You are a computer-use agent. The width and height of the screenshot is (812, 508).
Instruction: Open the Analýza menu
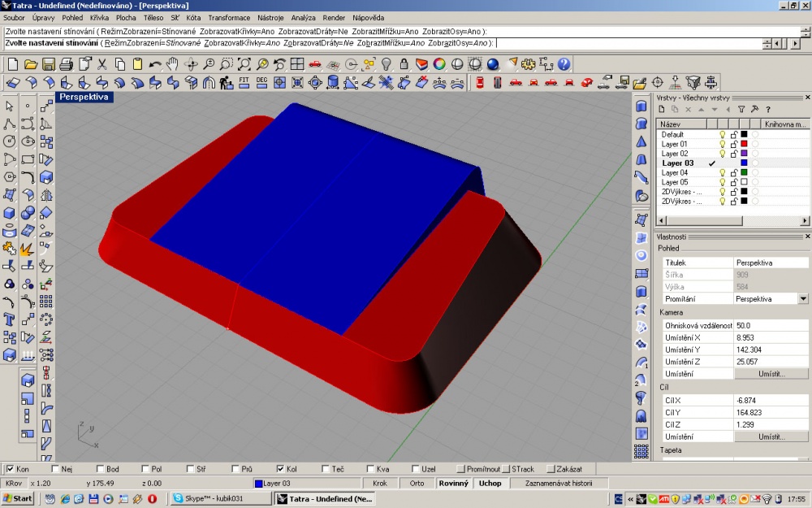coord(304,18)
